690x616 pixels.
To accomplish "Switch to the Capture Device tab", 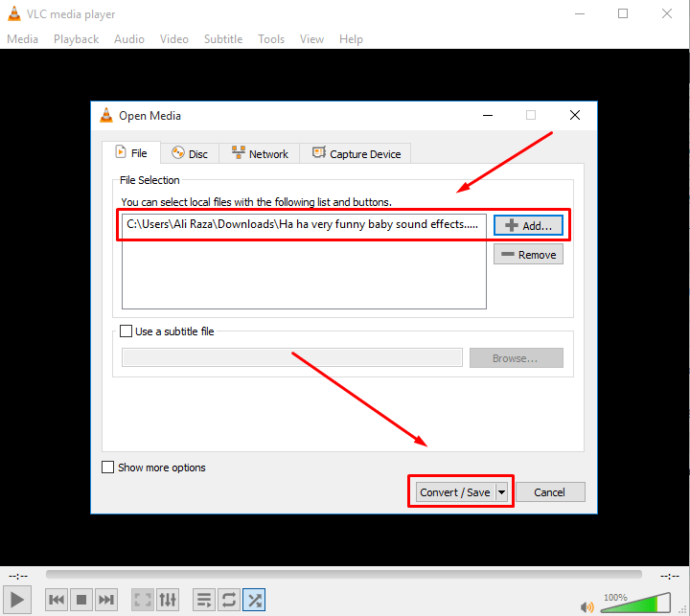I will (356, 153).
